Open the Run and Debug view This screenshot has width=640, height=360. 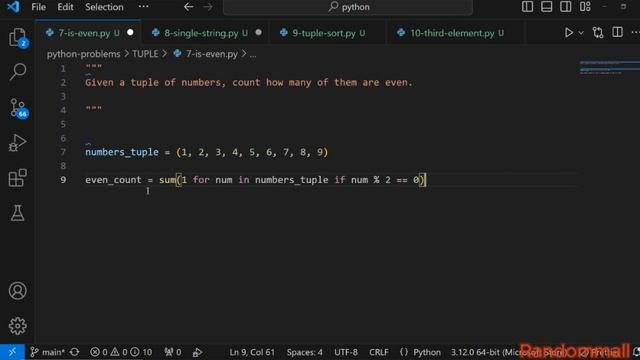coord(18,143)
